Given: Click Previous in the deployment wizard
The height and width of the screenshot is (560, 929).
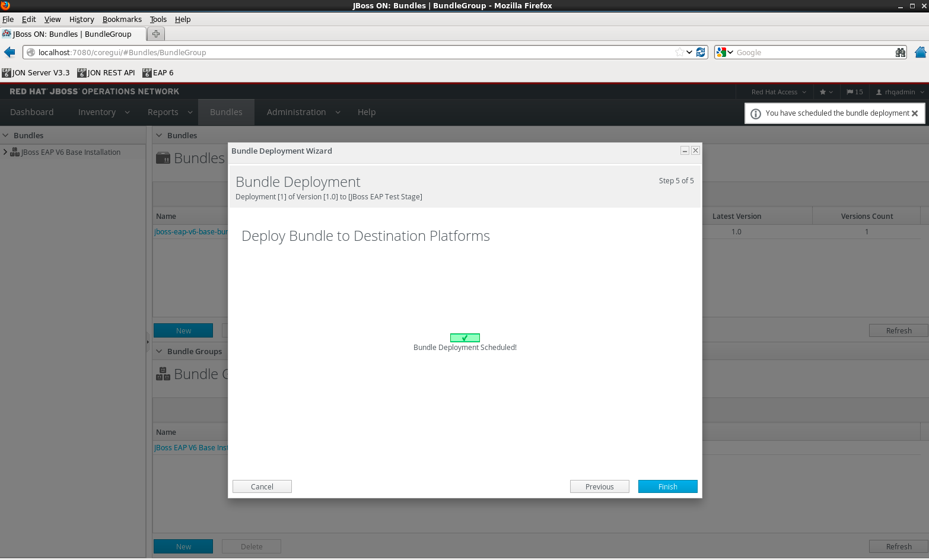Looking at the screenshot, I should pyautogui.click(x=600, y=486).
